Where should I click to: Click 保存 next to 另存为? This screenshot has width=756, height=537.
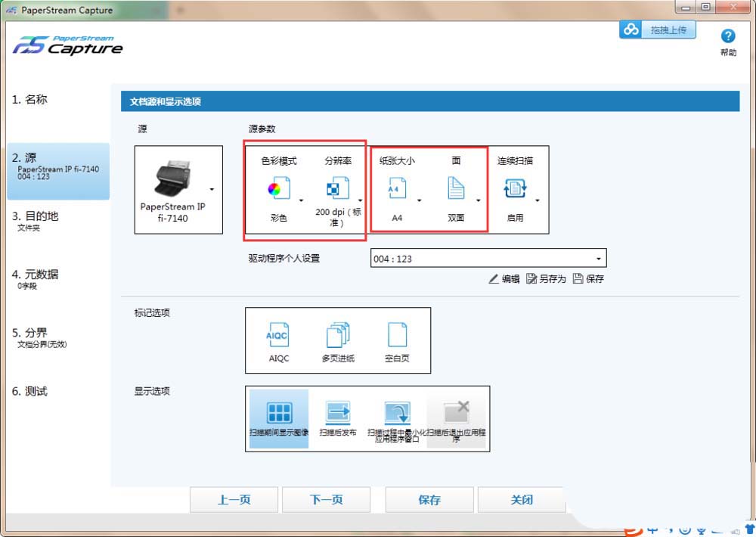588,279
